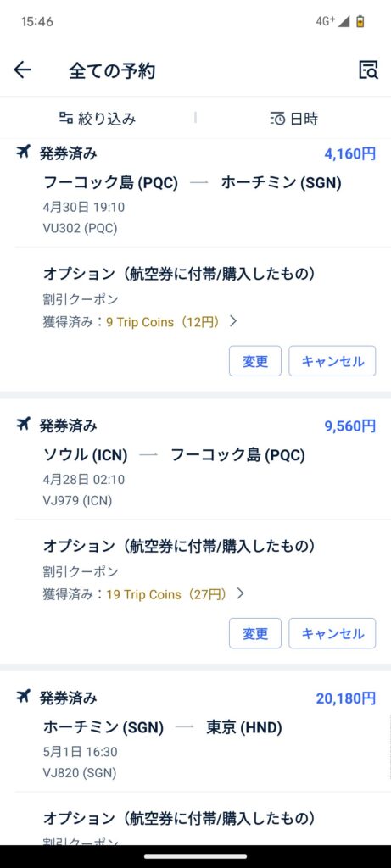Tap 変更 on the ICN–PQC flight
The height and width of the screenshot is (868, 391).
coord(255,633)
